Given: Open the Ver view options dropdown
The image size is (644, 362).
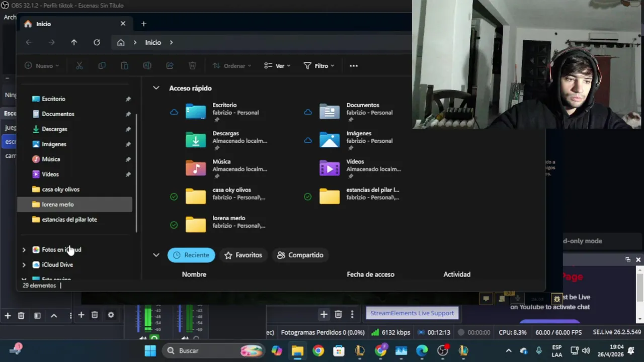Looking at the screenshot, I should point(277,66).
